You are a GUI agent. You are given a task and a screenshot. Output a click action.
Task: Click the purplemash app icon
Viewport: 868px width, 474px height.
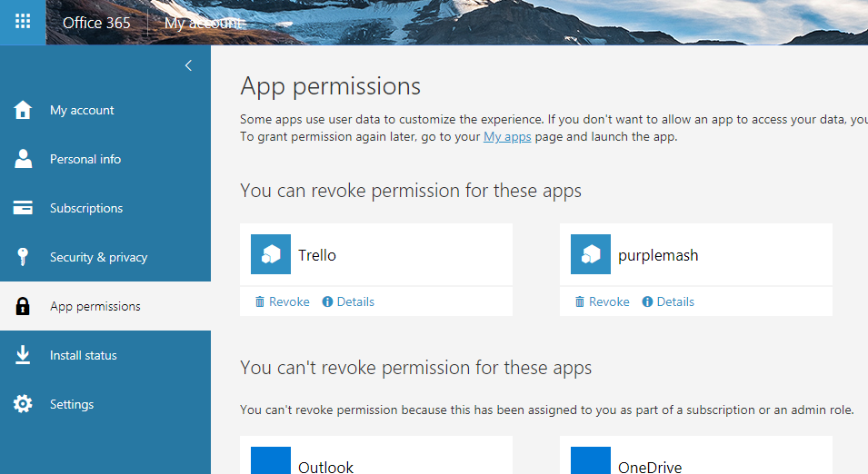[x=591, y=254]
